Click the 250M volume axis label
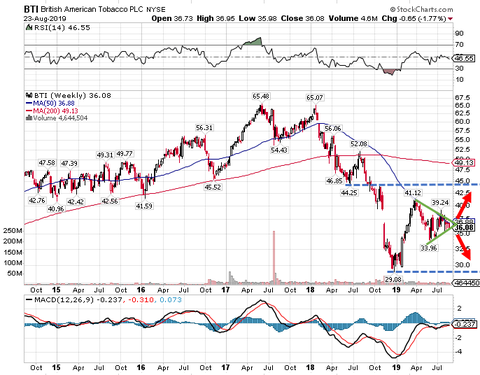The width and height of the screenshot is (480, 375). (13, 231)
